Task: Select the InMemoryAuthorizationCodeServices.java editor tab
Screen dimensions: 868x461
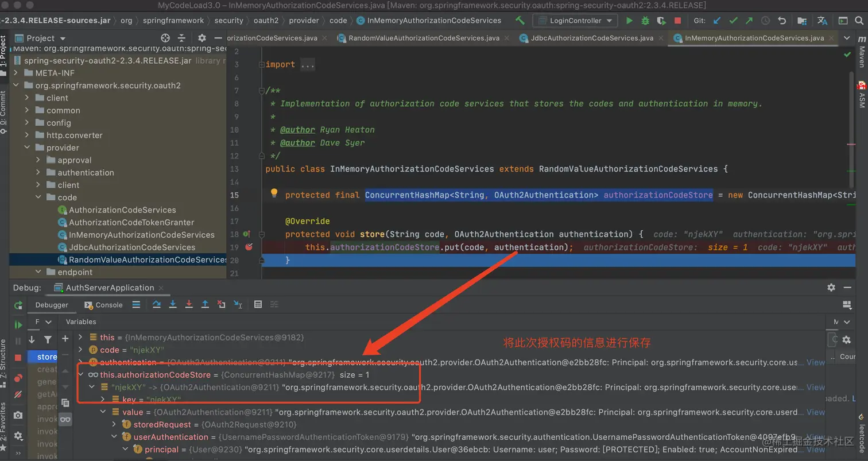Action: point(754,38)
